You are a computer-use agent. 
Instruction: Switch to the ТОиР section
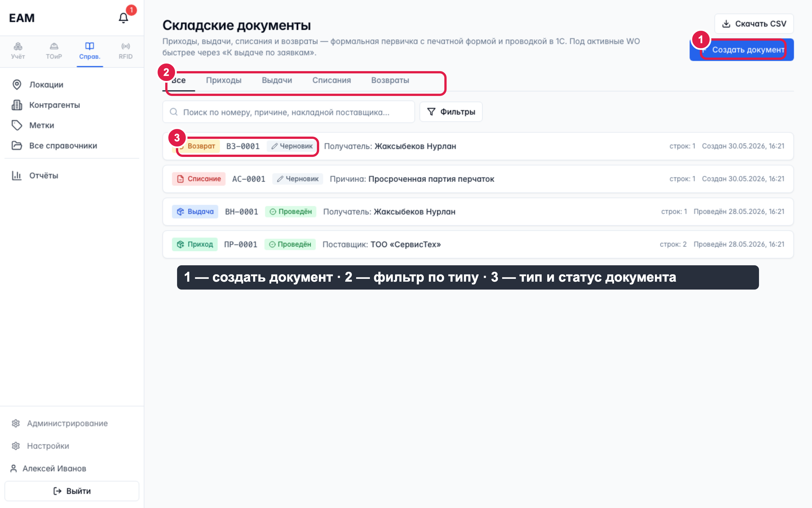point(54,51)
